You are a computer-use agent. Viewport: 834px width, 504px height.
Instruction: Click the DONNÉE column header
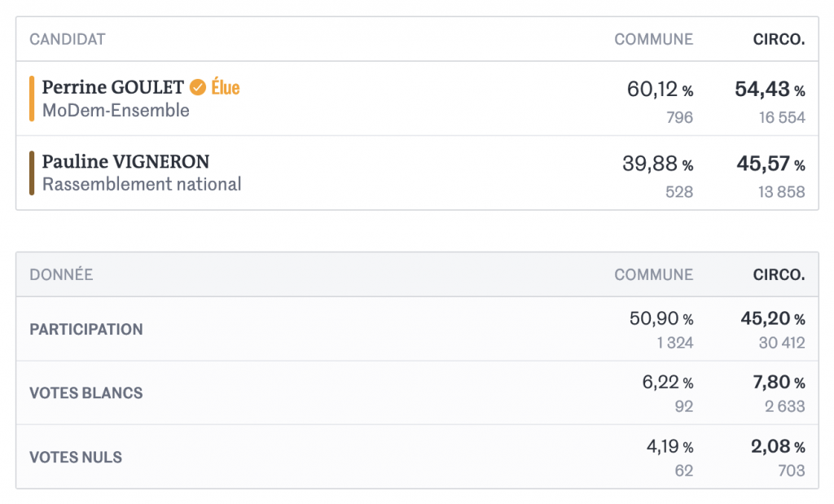point(61,275)
